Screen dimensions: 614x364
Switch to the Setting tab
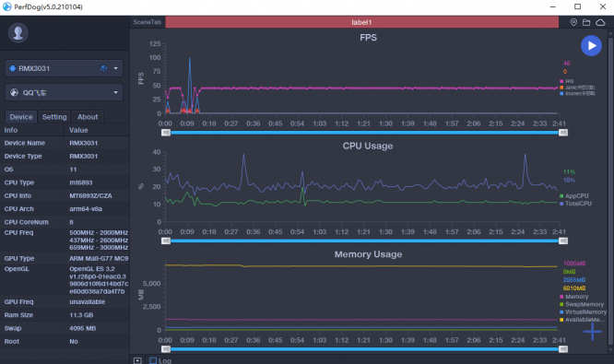pyautogui.click(x=54, y=117)
